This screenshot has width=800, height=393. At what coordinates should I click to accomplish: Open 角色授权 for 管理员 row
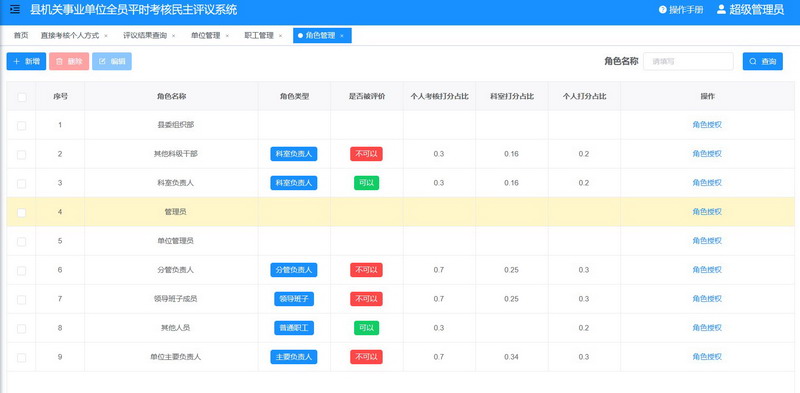click(x=707, y=212)
